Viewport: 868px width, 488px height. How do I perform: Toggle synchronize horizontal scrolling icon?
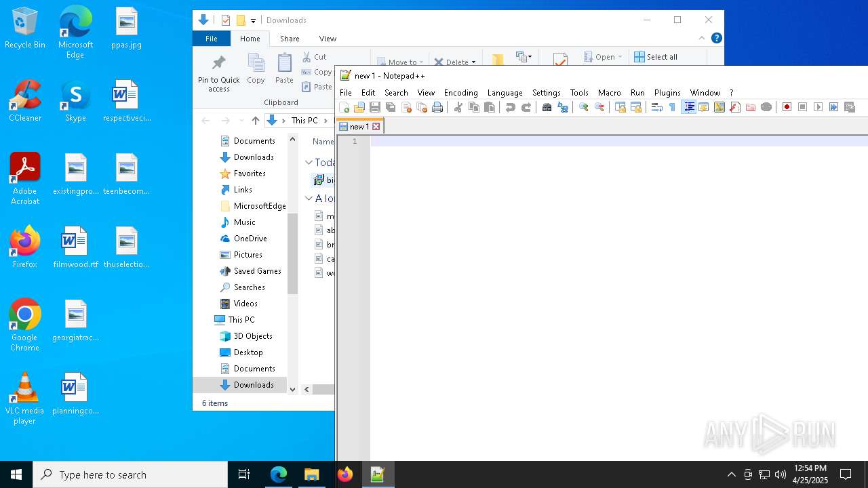(636, 107)
